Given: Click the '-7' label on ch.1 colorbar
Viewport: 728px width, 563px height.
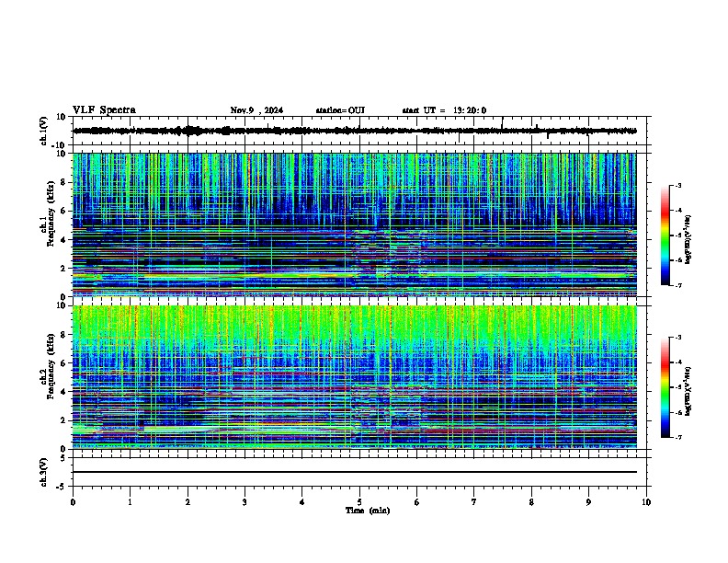Looking at the screenshot, I should pyautogui.click(x=678, y=285).
